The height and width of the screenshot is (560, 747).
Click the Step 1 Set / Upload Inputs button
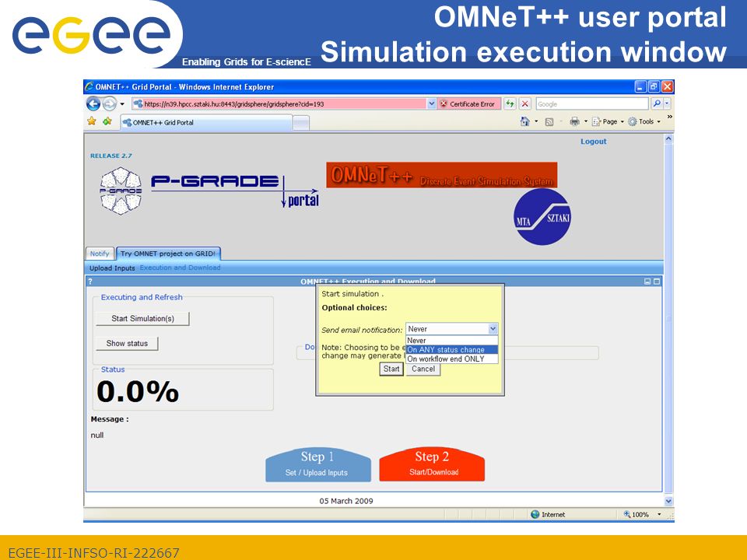pyautogui.click(x=317, y=464)
